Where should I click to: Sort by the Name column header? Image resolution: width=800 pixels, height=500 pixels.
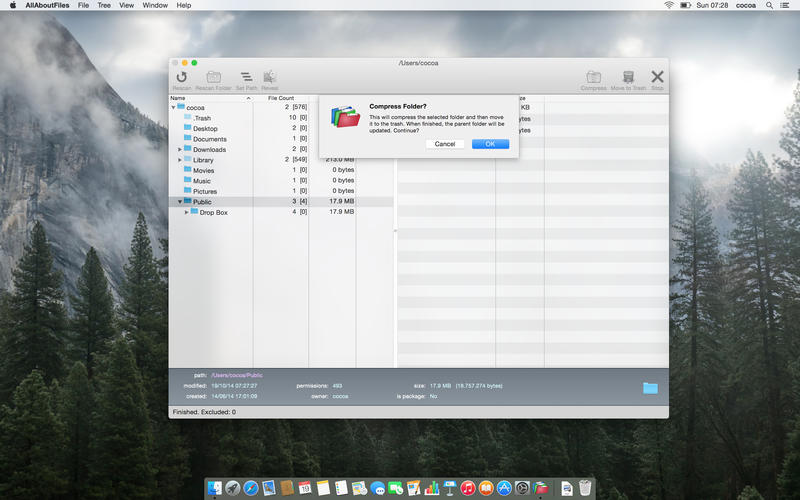(x=211, y=98)
